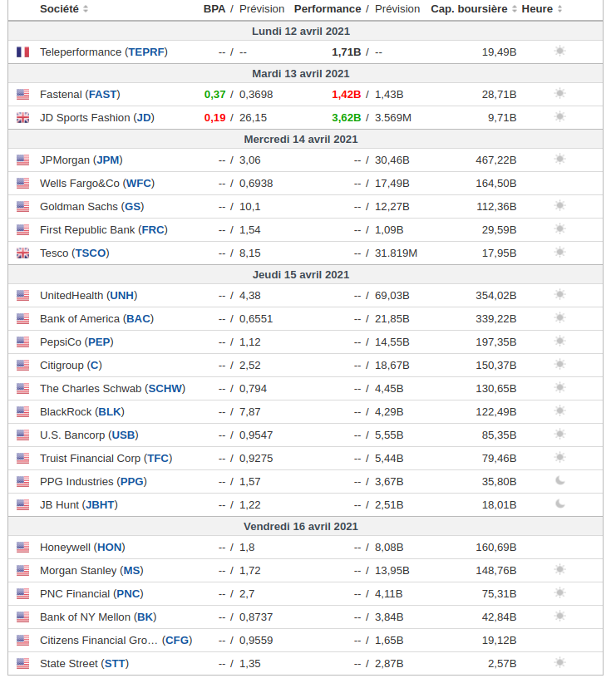
Task: Click the sun icon in JPMorgan row
Action: 559,160
